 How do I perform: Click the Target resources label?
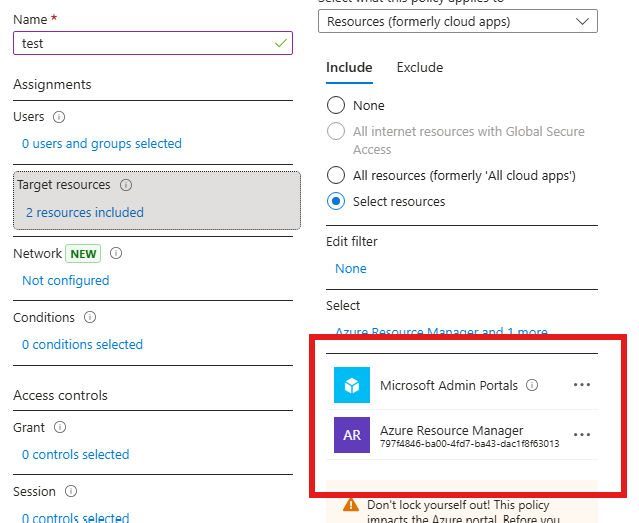coord(64,185)
